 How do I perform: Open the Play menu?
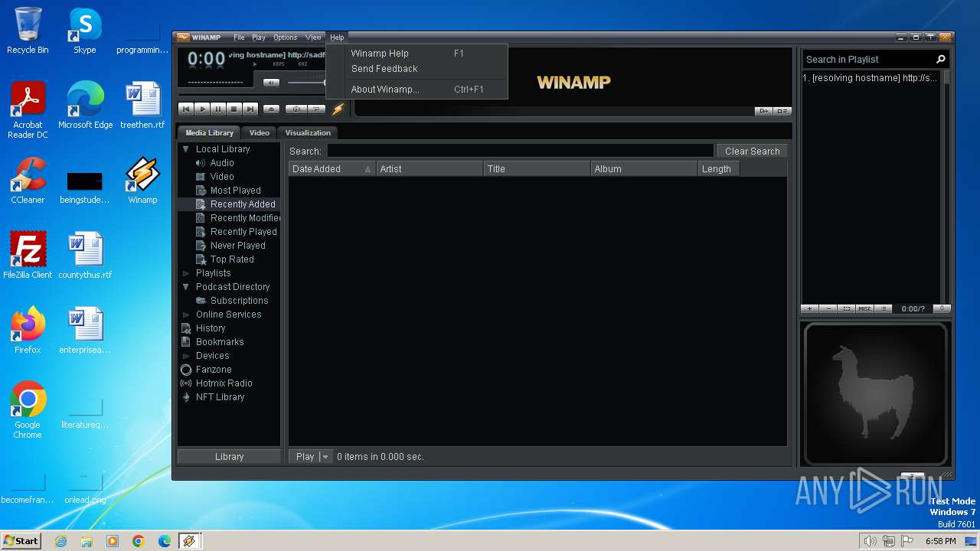click(259, 37)
